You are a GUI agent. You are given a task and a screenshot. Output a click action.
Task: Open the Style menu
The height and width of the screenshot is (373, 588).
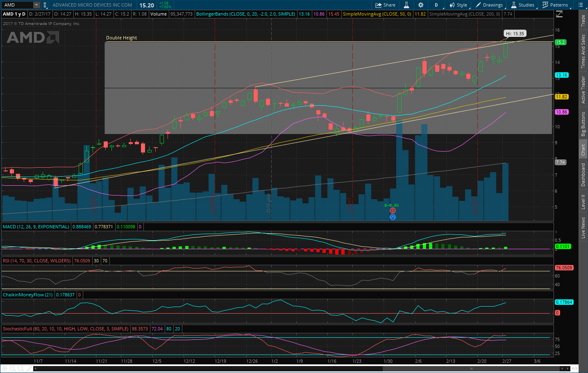pyautogui.click(x=458, y=5)
